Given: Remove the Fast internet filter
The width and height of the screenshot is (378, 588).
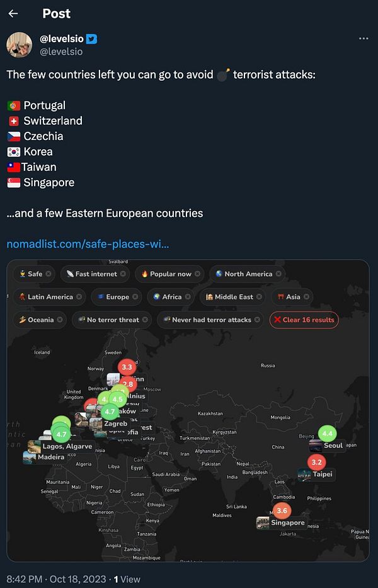Looking at the screenshot, I should coord(123,274).
